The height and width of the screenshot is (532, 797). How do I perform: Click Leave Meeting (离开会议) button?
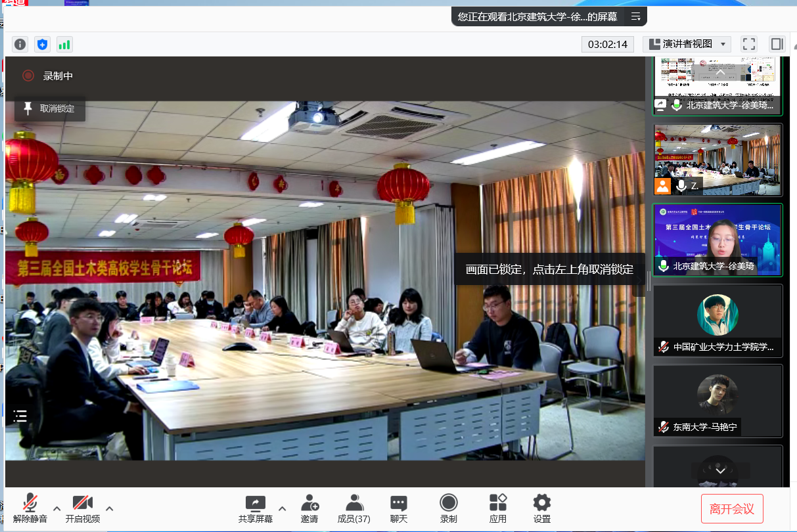click(732, 508)
